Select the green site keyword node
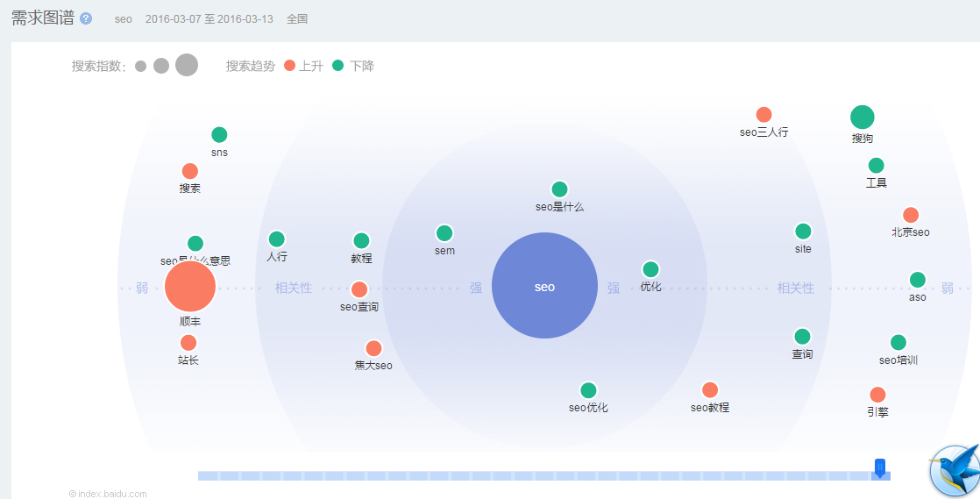This screenshot has height=499, width=980. (803, 232)
